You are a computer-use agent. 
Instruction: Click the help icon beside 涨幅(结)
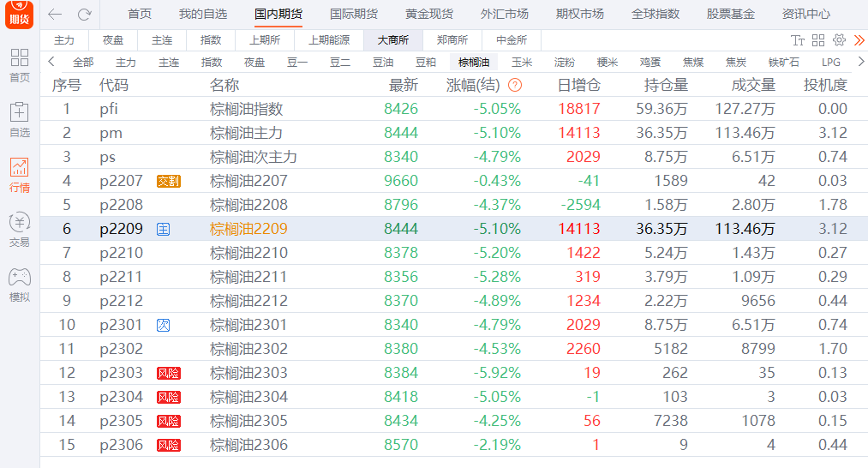(x=515, y=85)
